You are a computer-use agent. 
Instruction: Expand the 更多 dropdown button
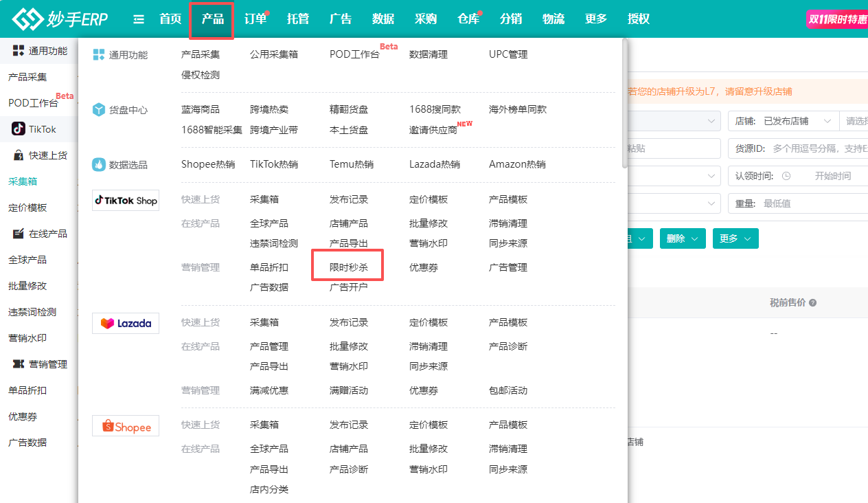pyautogui.click(x=735, y=238)
